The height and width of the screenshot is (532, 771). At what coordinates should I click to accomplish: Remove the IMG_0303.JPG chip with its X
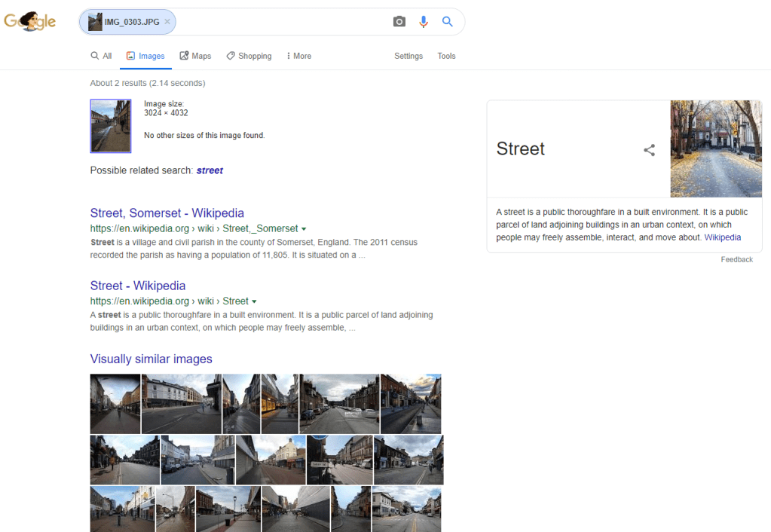coord(167,22)
